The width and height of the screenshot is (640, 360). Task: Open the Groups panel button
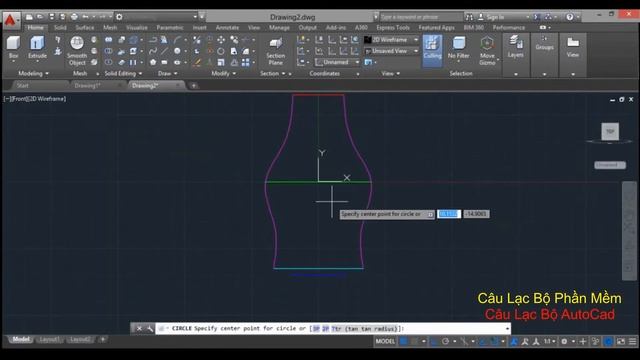point(544,43)
